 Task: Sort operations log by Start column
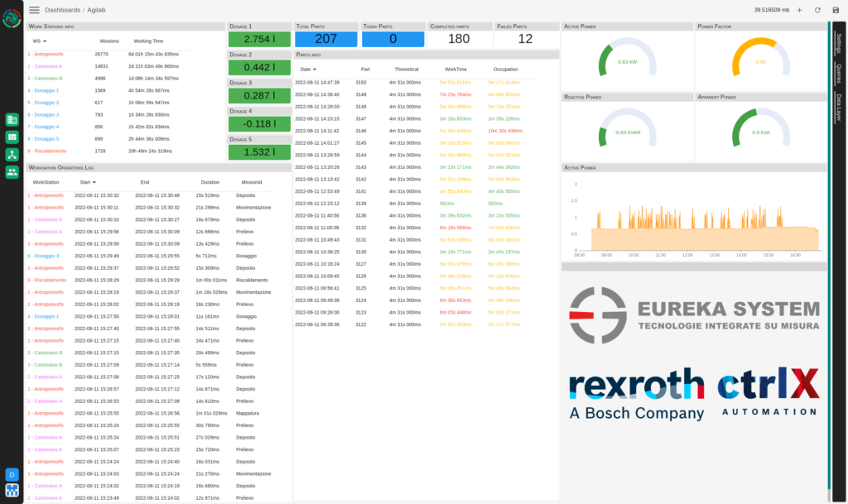point(86,182)
